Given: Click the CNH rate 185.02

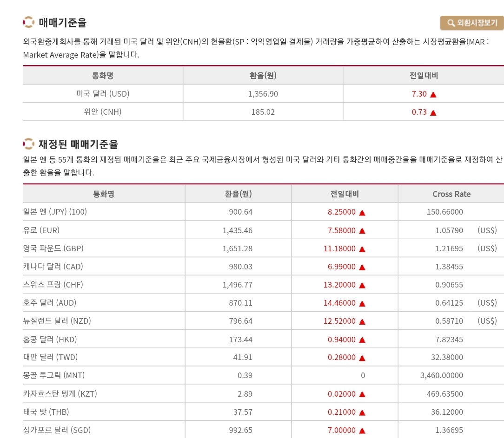Looking at the screenshot, I should [263, 112].
